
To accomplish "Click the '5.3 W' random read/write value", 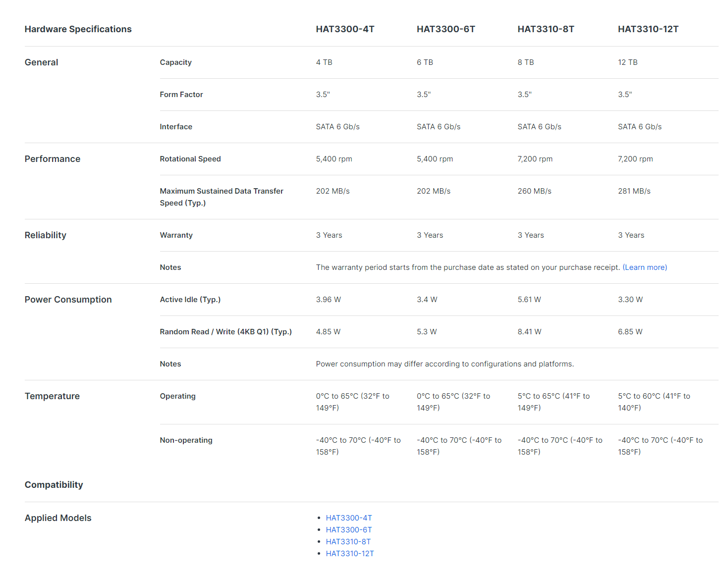I will click(x=427, y=332).
